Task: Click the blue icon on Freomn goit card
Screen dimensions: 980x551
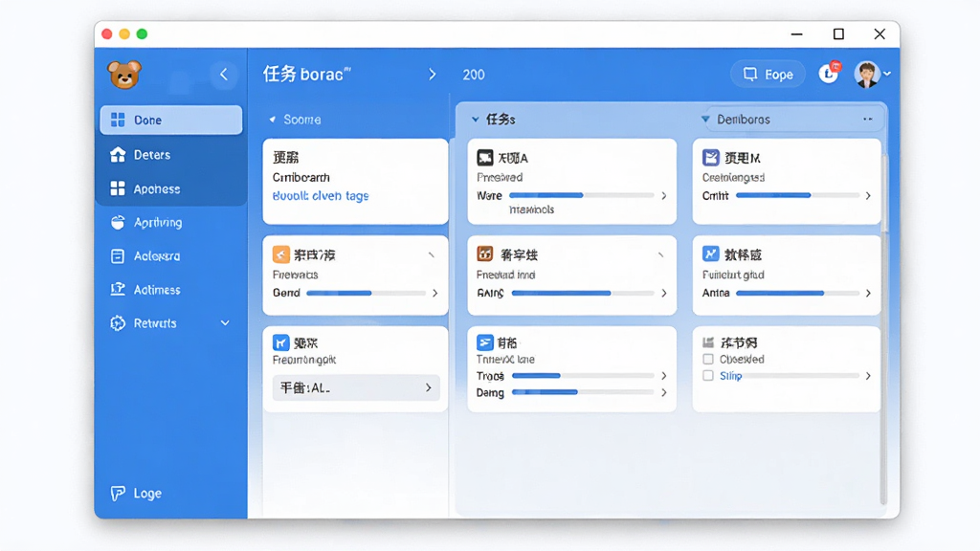Action: coord(281,342)
